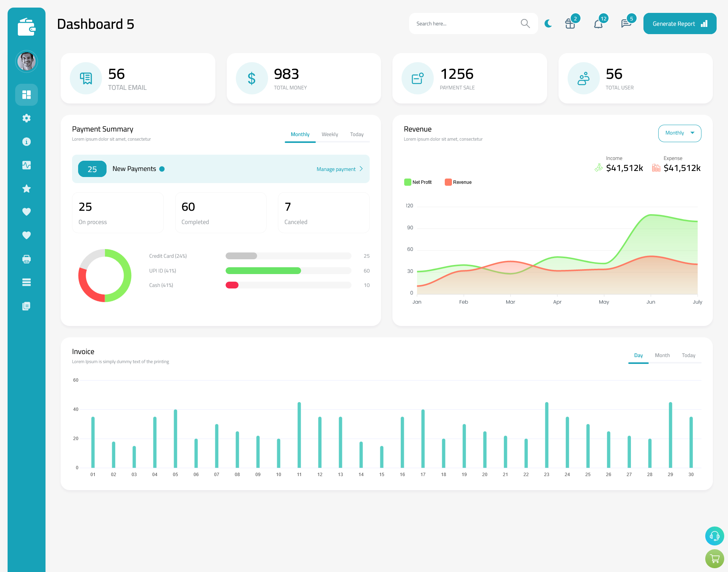Click the gift/offers icon in top bar
Image resolution: width=728 pixels, height=572 pixels.
(x=570, y=24)
